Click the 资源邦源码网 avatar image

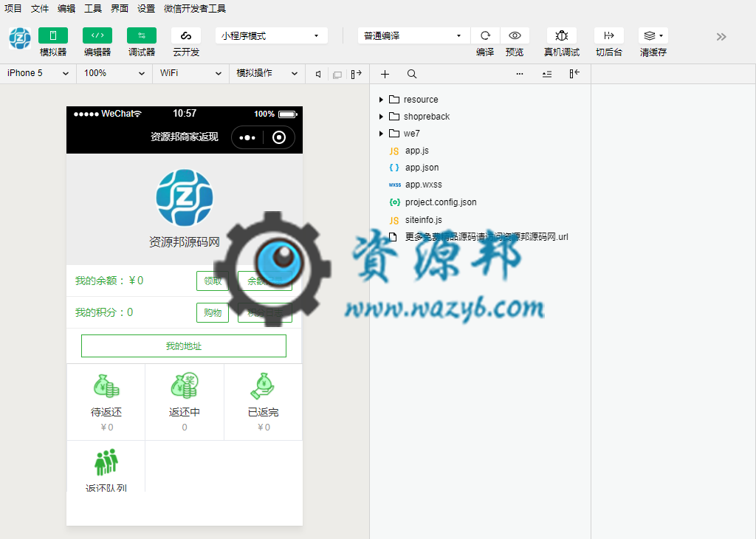click(x=185, y=198)
